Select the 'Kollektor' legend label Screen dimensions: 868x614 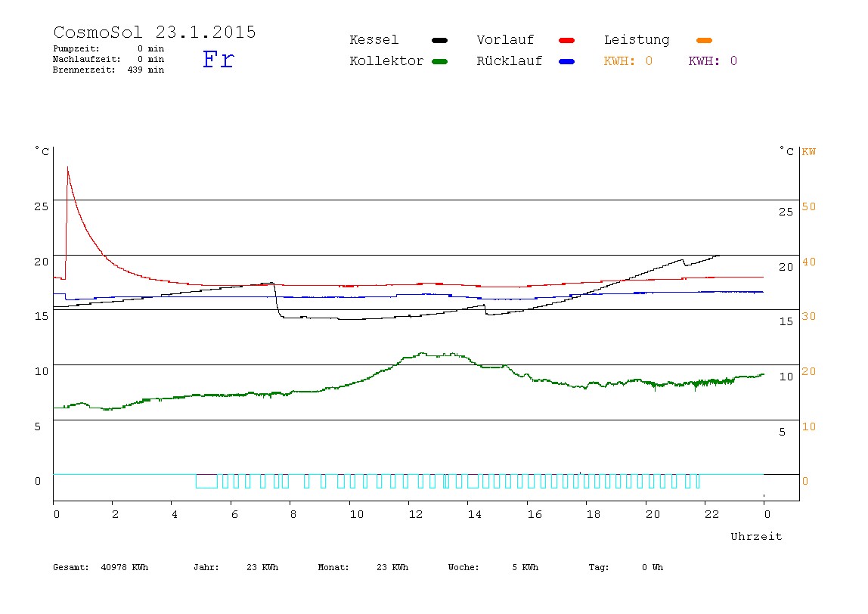[x=386, y=61]
